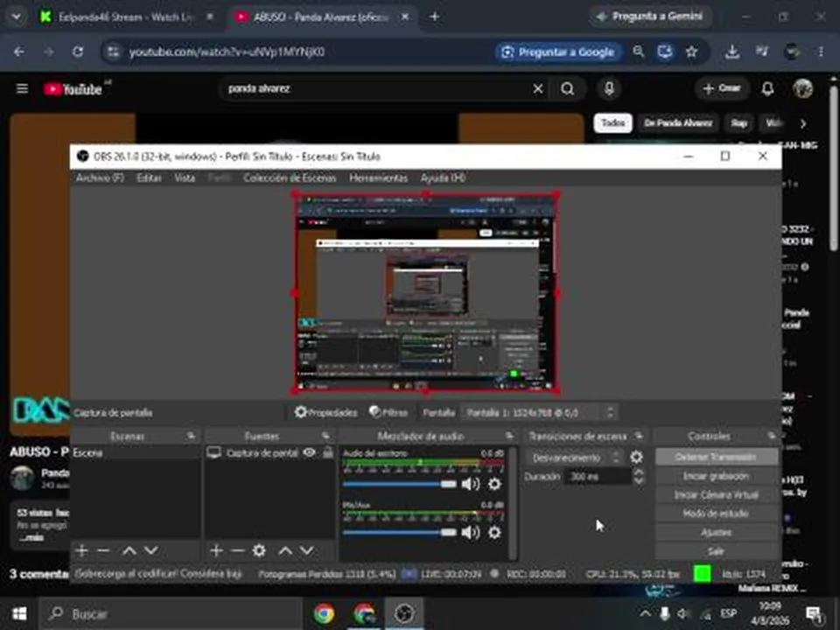
Task: Open a new Chrome tab
Action: [x=435, y=17]
